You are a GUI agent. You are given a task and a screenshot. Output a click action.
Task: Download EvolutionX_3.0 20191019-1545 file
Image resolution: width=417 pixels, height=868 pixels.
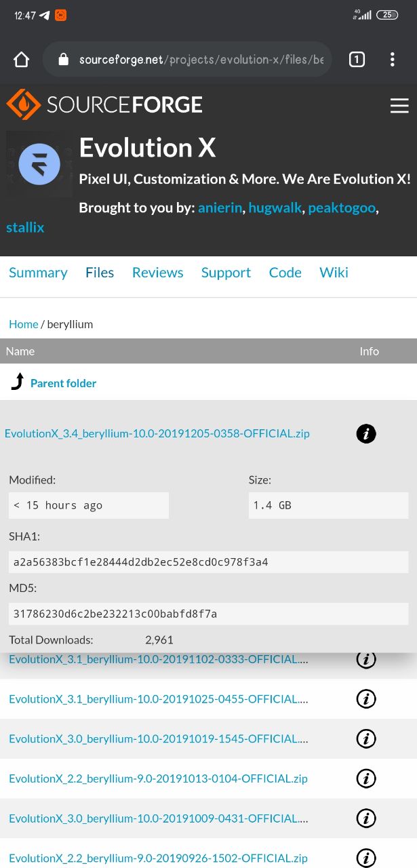click(158, 739)
